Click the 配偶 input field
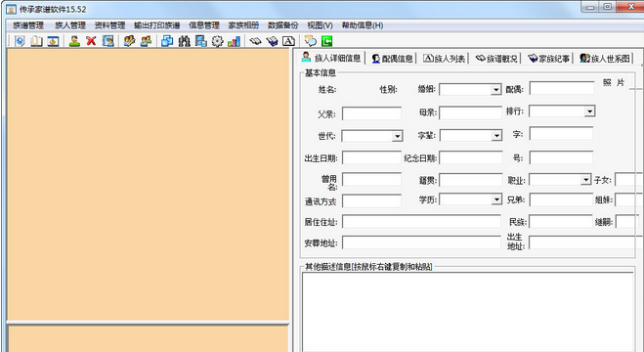The height and width of the screenshot is (352, 644). click(562, 88)
